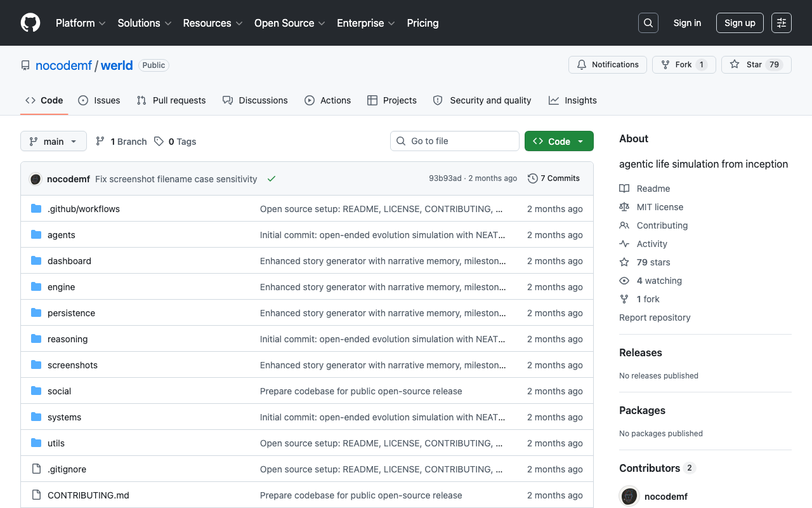Open the Packages section heading

point(642,410)
